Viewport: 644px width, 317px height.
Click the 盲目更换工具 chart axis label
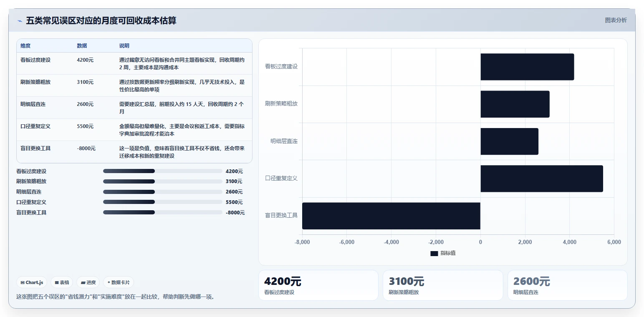coord(281,216)
